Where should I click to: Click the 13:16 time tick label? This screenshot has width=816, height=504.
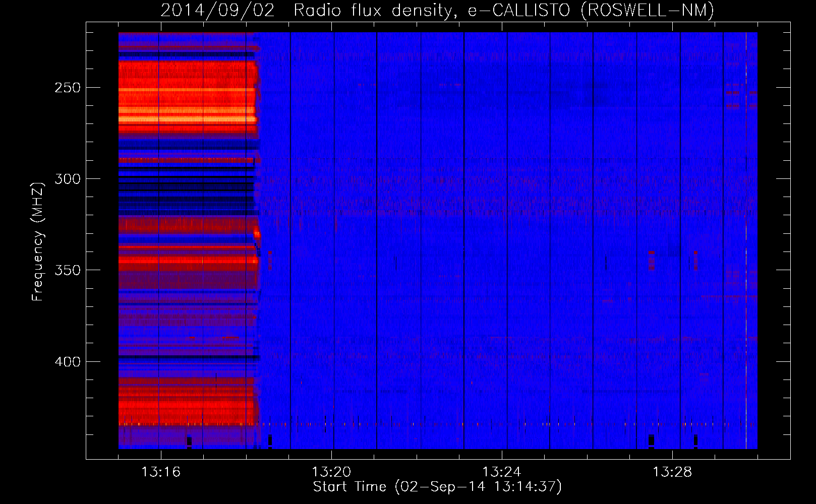pyautogui.click(x=161, y=472)
